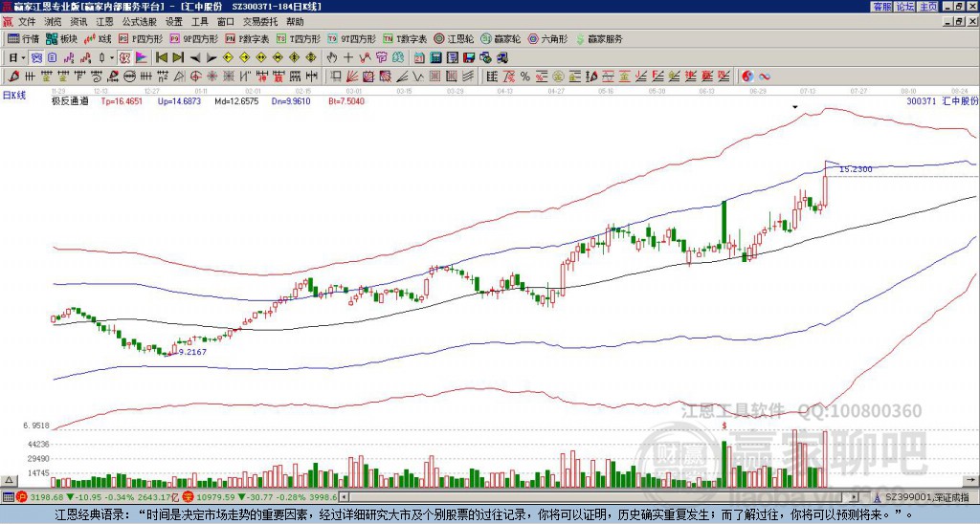The height and width of the screenshot is (524, 980).
Task: Click the colorful flag icon
Action: pyautogui.click(x=142, y=57)
